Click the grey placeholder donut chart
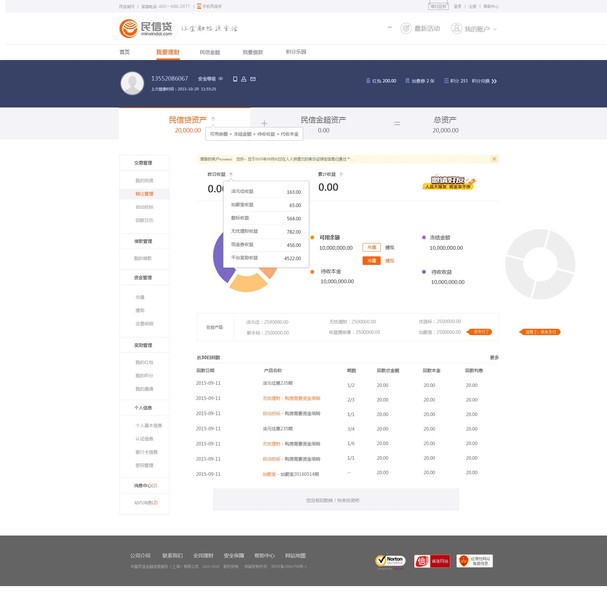 pyautogui.click(x=540, y=264)
